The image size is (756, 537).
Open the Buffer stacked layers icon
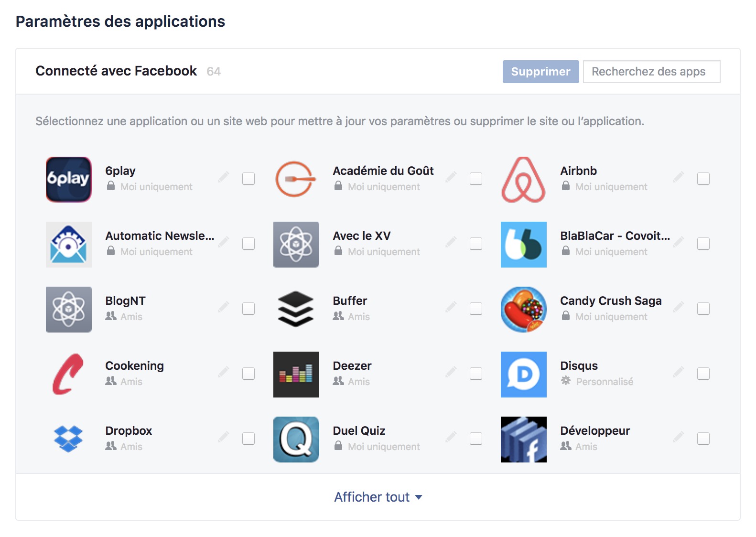click(296, 309)
